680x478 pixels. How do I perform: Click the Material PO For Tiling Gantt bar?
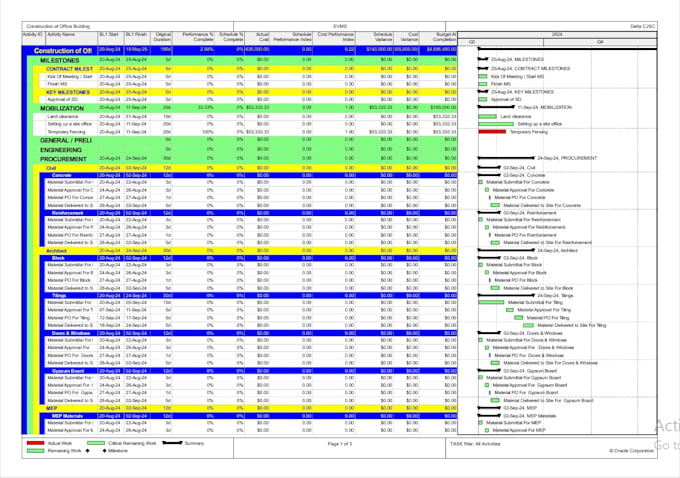click(x=519, y=318)
